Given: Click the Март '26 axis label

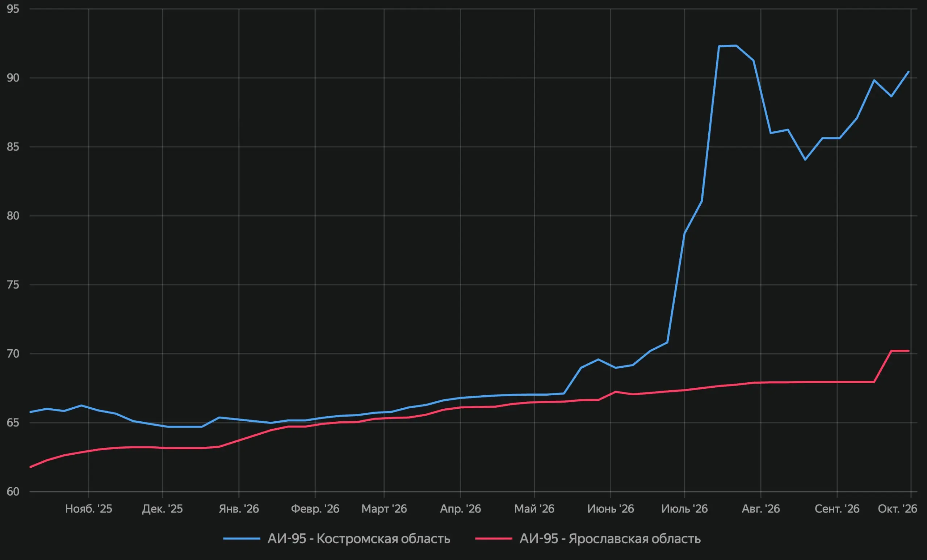Looking at the screenshot, I should point(384,509).
